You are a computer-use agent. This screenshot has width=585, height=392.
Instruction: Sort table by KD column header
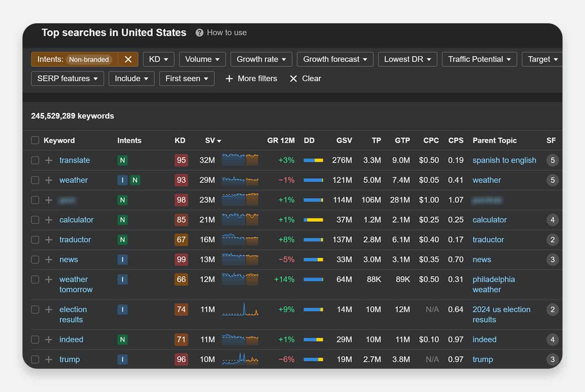coord(180,140)
